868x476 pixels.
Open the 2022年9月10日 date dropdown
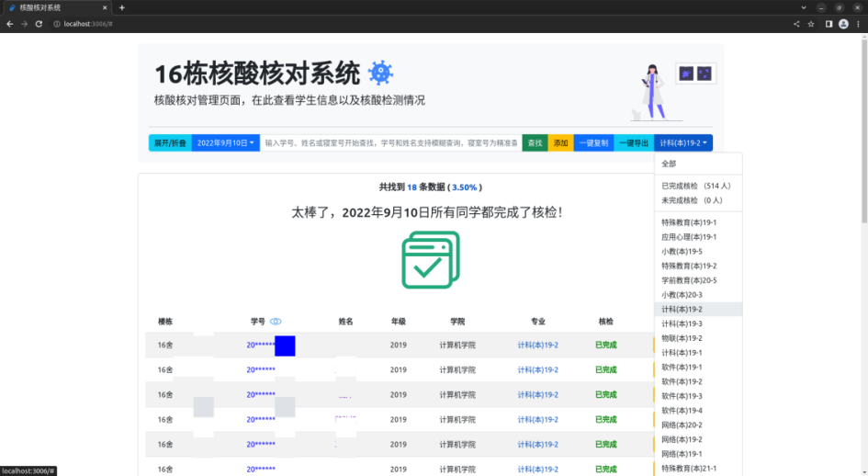click(x=225, y=143)
